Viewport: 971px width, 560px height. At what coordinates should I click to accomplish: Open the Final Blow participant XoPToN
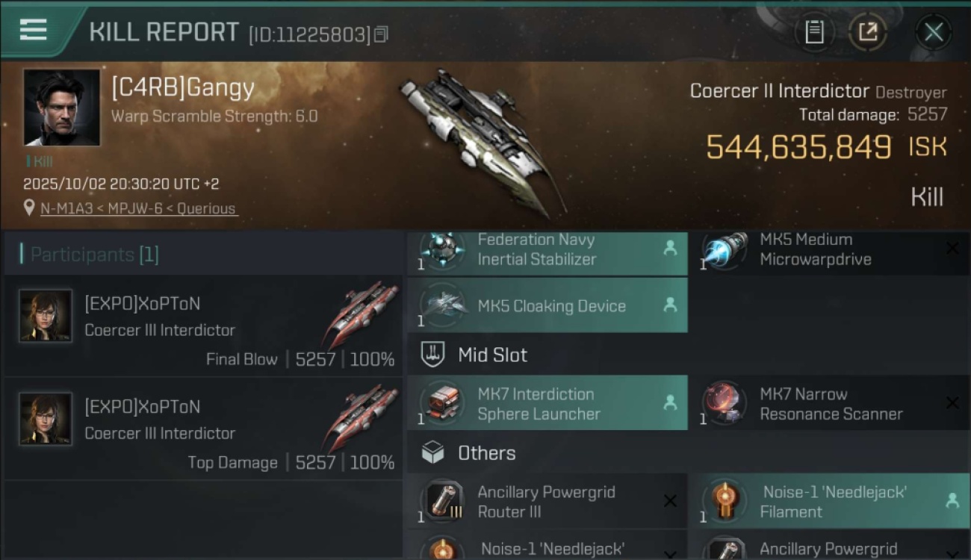tap(203, 326)
